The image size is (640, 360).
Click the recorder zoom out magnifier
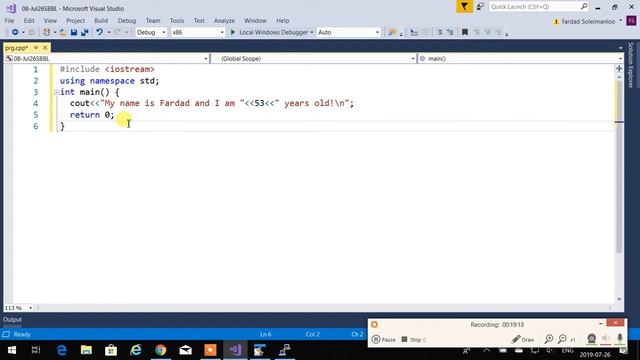tap(562, 339)
